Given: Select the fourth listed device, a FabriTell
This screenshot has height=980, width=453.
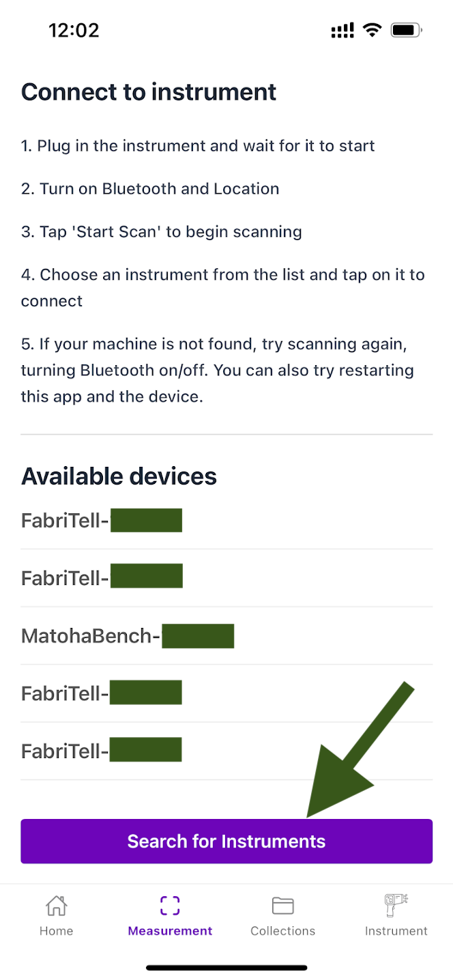Looking at the screenshot, I should click(101, 693).
